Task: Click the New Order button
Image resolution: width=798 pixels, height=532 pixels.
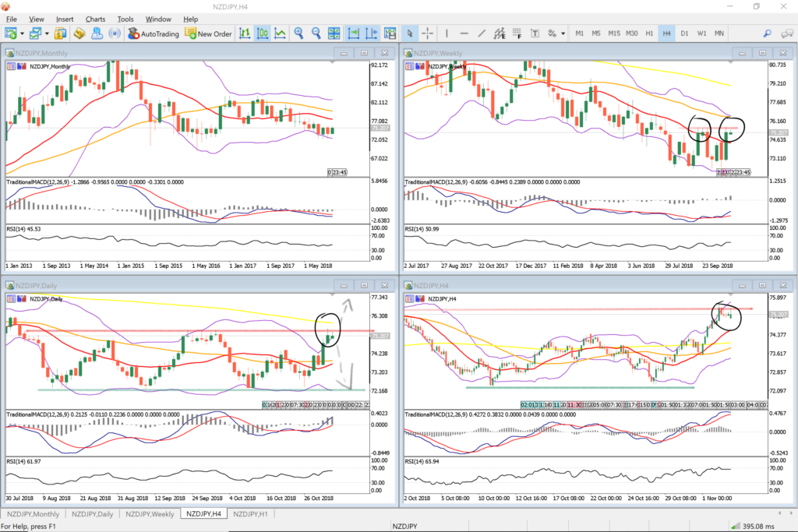Action: tap(208, 33)
